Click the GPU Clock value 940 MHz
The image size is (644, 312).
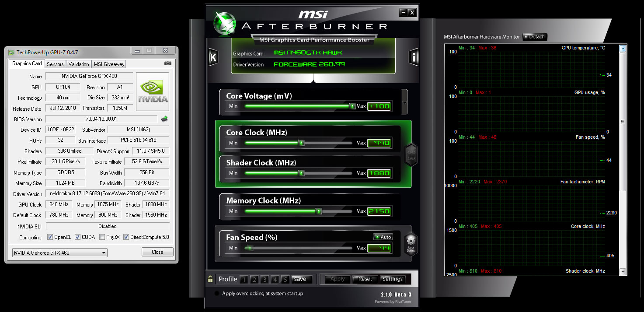(x=59, y=204)
